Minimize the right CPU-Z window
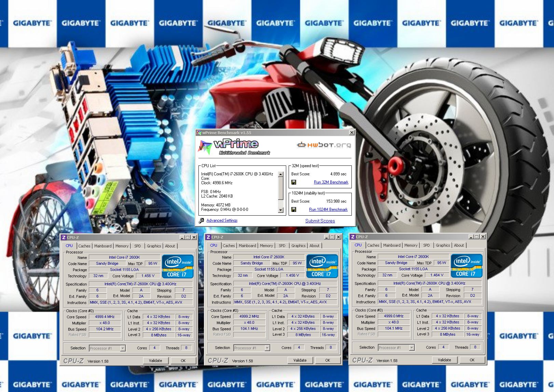Image resolution: width=554 pixels, height=392 pixels. [x=471, y=237]
